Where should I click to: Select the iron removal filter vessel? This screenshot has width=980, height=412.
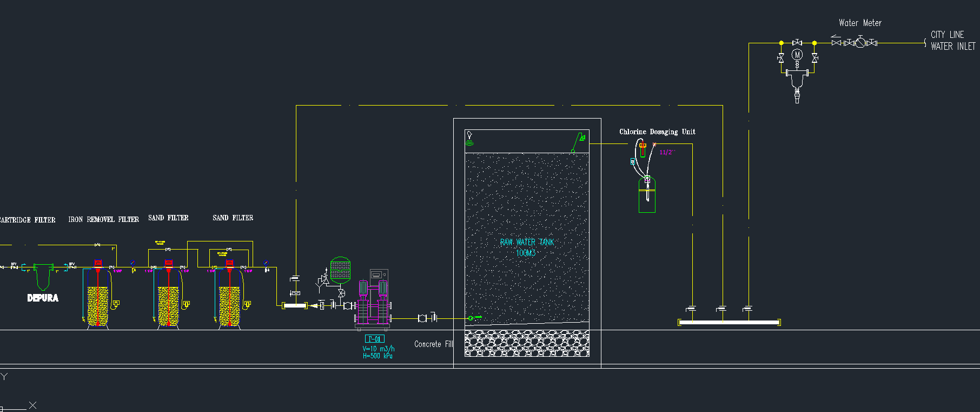click(x=98, y=303)
